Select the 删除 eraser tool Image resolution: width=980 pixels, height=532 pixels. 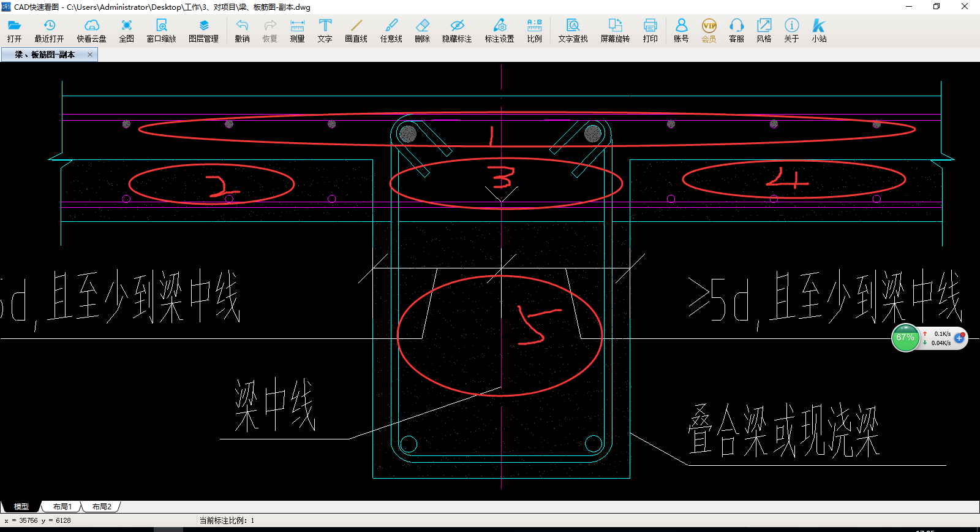click(x=422, y=31)
